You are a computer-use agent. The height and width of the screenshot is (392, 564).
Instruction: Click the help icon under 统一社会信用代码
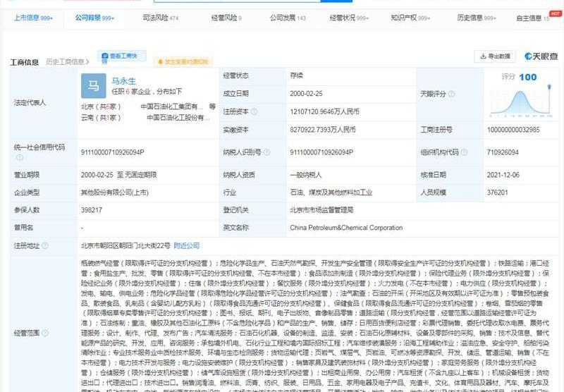coord(20,157)
